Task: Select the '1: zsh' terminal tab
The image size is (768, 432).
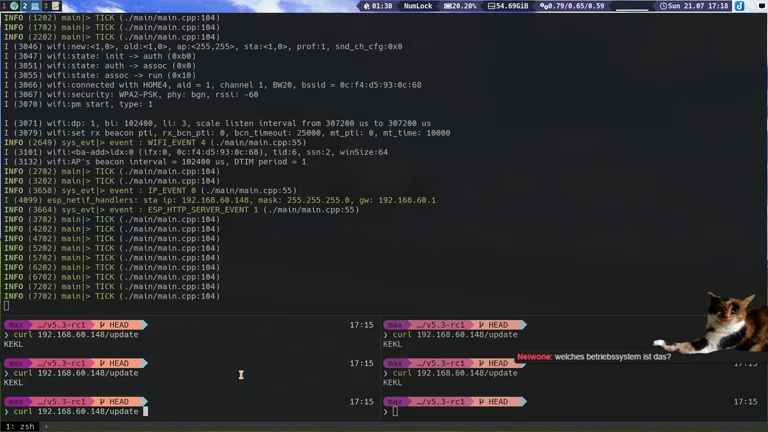Action: point(18,426)
